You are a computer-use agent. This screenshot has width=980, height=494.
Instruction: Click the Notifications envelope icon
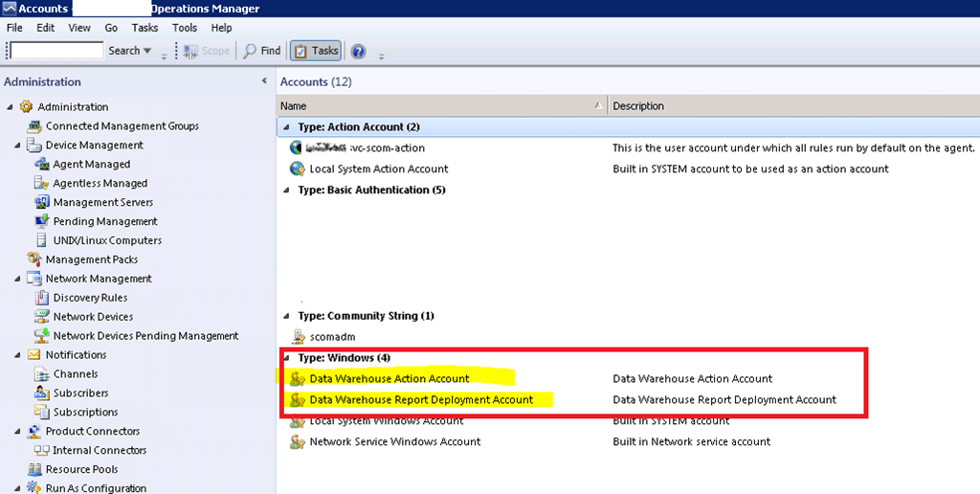click(x=34, y=355)
